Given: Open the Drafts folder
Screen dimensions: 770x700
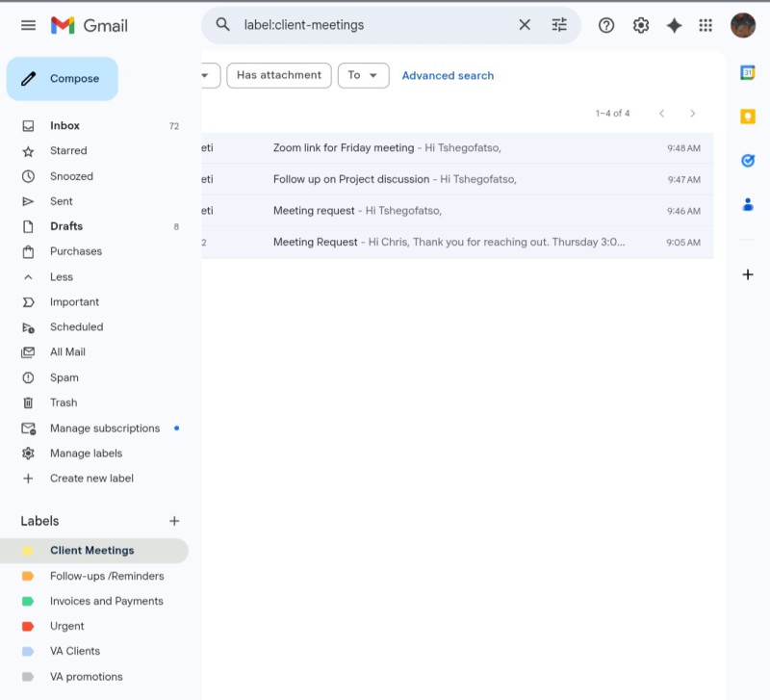Looking at the screenshot, I should [x=66, y=226].
